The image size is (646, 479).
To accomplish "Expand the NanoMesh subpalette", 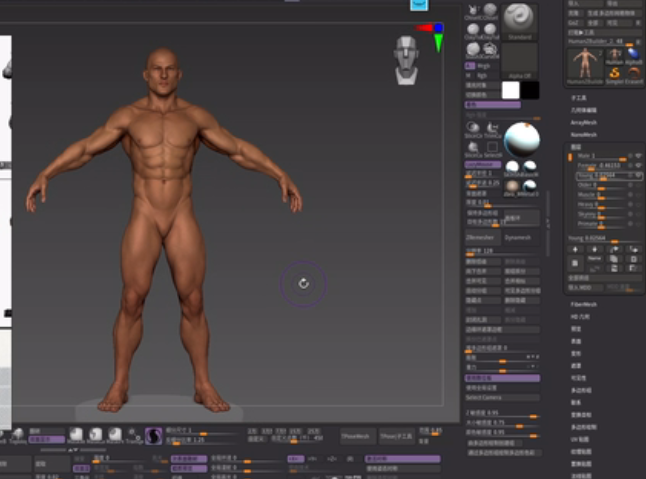I will coord(583,134).
